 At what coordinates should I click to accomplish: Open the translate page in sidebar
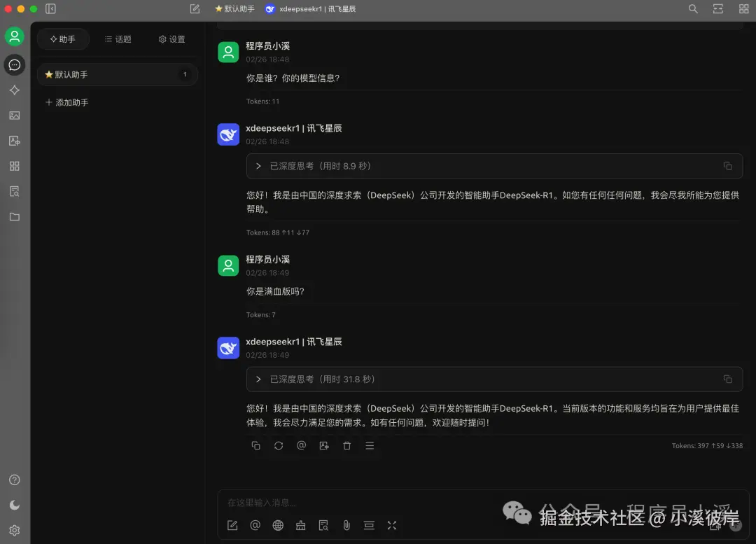tap(15, 141)
